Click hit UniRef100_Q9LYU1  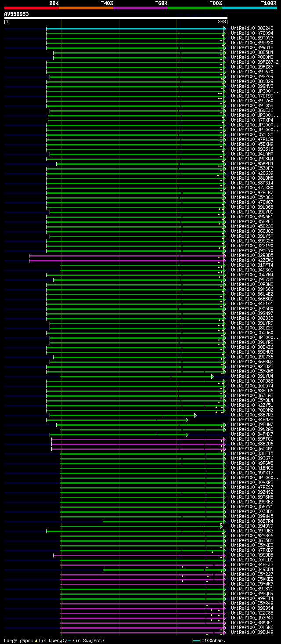click(252, 212)
